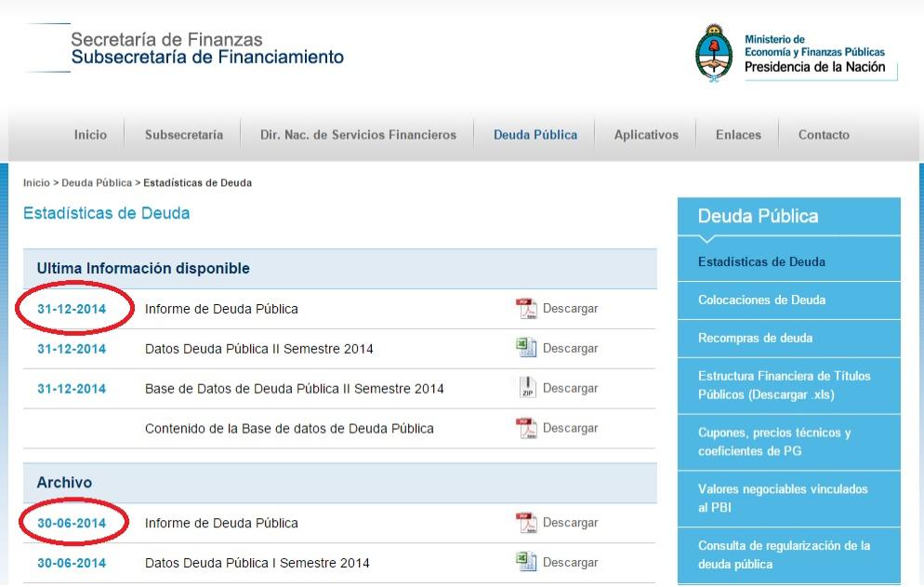Click PDF icon for Contenido de la Base de datos

526,428
